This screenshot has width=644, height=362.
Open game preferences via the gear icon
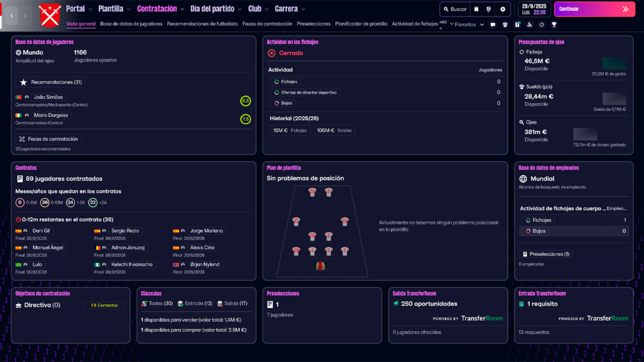[x=503, y=9]
